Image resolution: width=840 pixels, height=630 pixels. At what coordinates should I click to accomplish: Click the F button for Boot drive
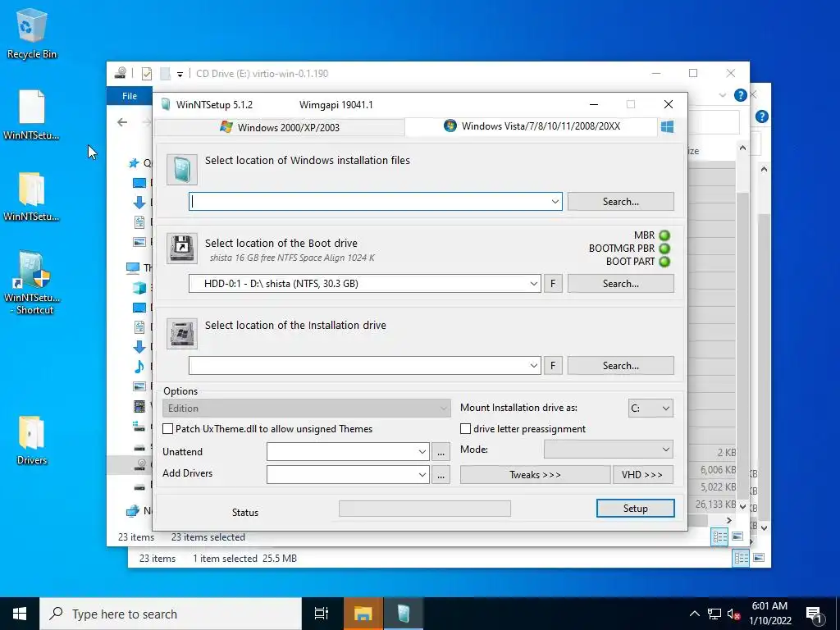point(553,284)
